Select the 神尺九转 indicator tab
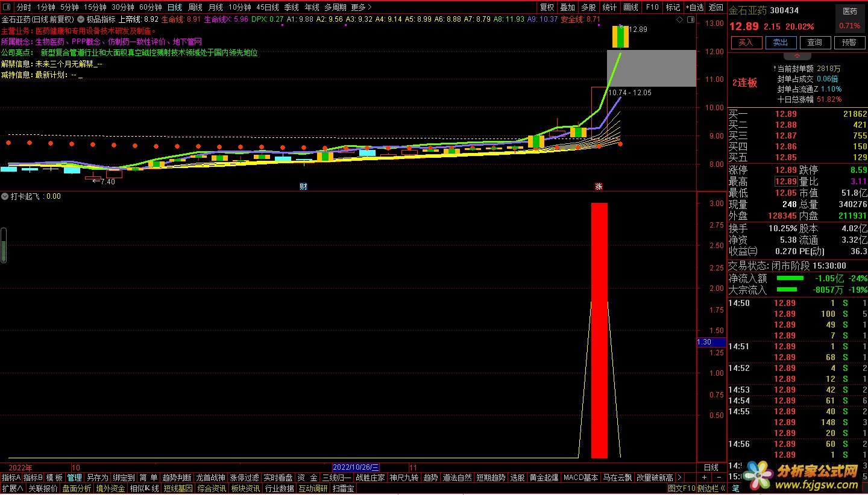 pos(404,478)
